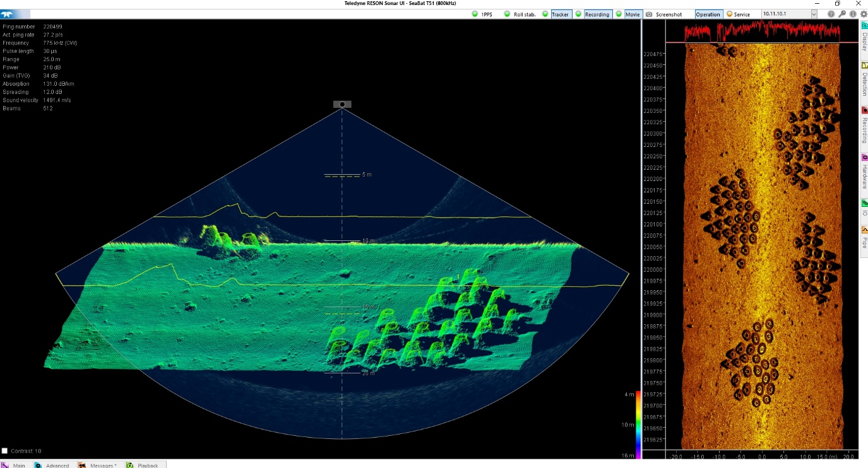Click the sonar head icon atop the wedge
The width and height of the screenshot is (868, 468).
342,104
